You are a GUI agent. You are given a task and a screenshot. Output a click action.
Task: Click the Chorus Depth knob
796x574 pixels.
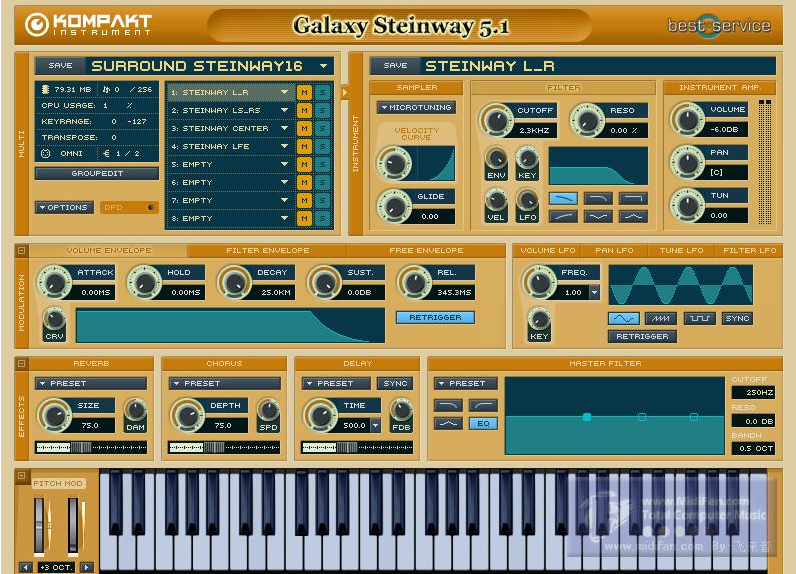coord(187,415)
